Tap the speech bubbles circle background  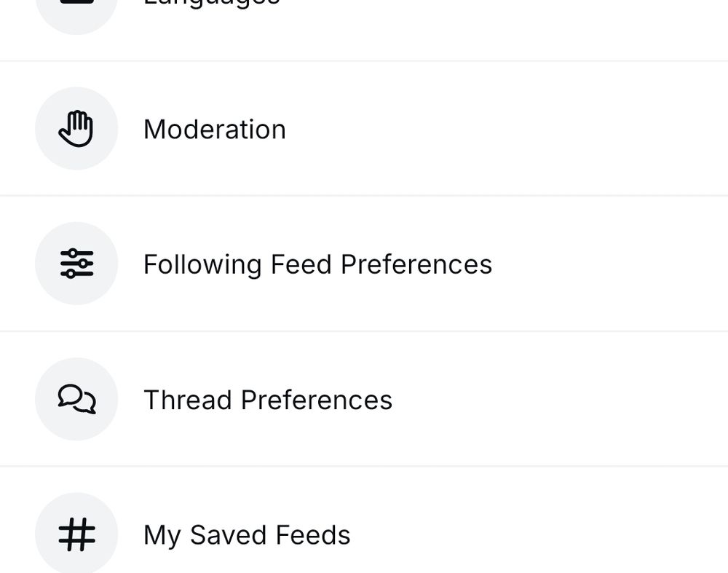click(76, 399)
